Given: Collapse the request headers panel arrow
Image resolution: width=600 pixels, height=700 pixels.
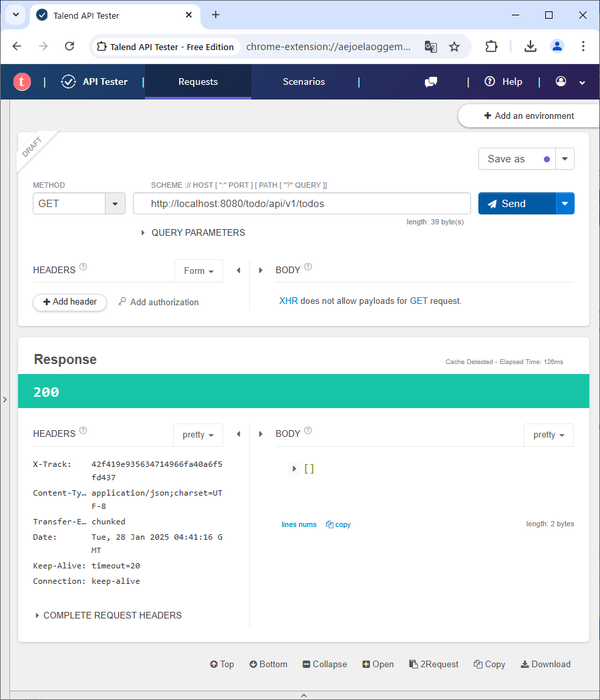Looking at the screenshot, I should coord(239,271).
